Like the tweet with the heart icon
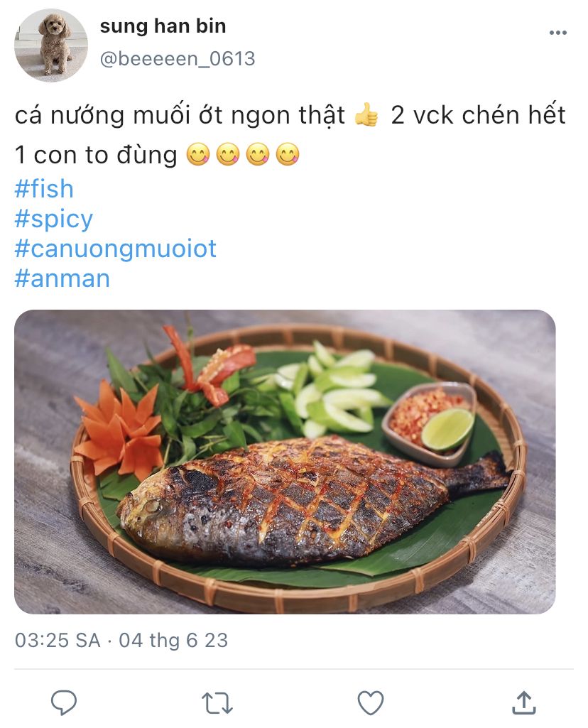The image size is (588, 728). 371,703
